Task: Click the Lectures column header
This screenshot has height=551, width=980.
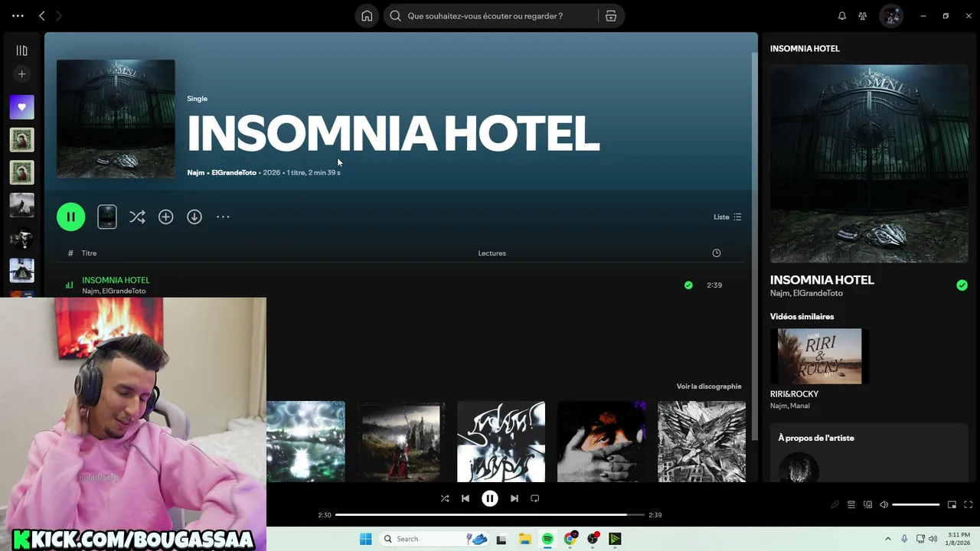Action: 492,253
